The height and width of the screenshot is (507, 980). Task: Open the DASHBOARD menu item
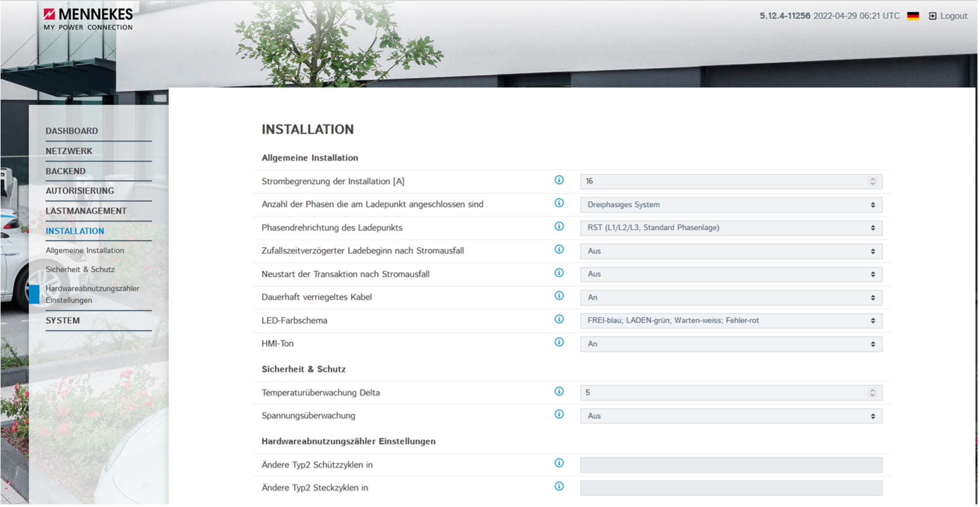[x=72, y=131]
